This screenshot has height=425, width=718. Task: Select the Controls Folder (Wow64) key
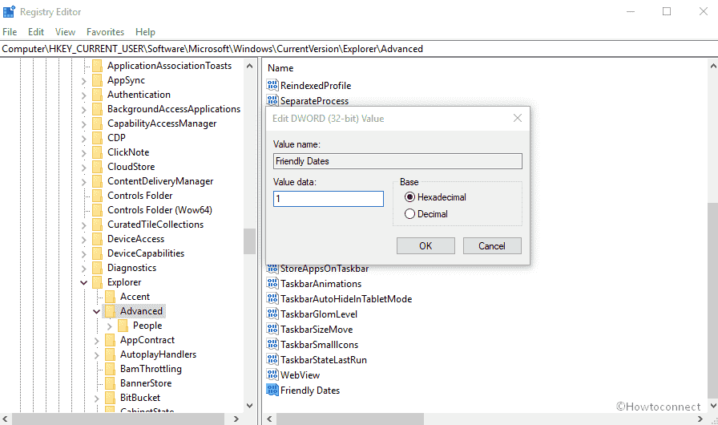tap(160, 210)
